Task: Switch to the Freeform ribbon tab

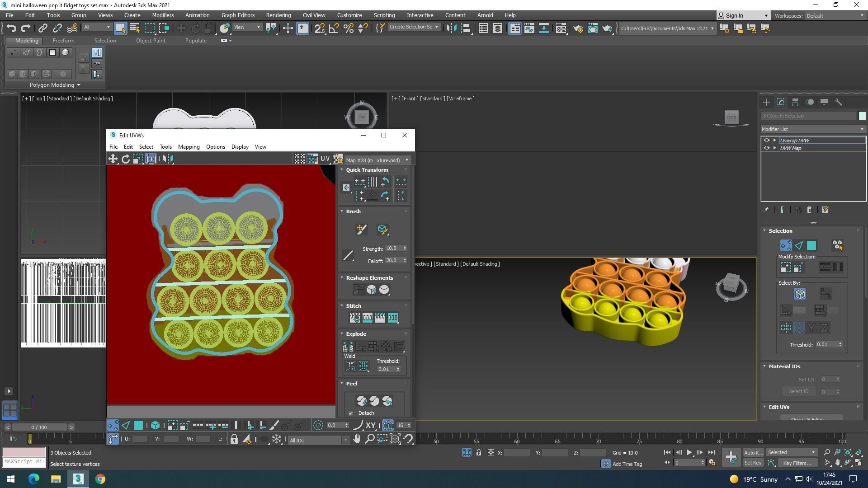Action: coord(63,41)
